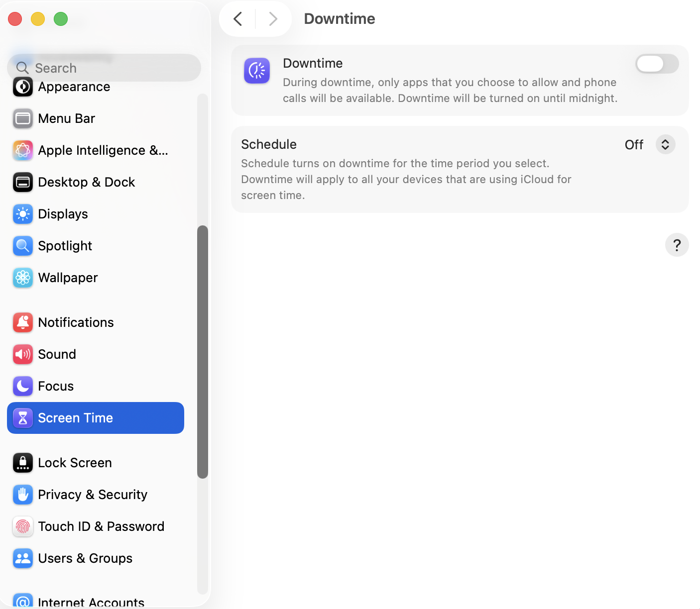Image resolution: width=700 pixels, height=609 pixels.
Task: Click the forward chevron navigation button
Action: (273, 19)
